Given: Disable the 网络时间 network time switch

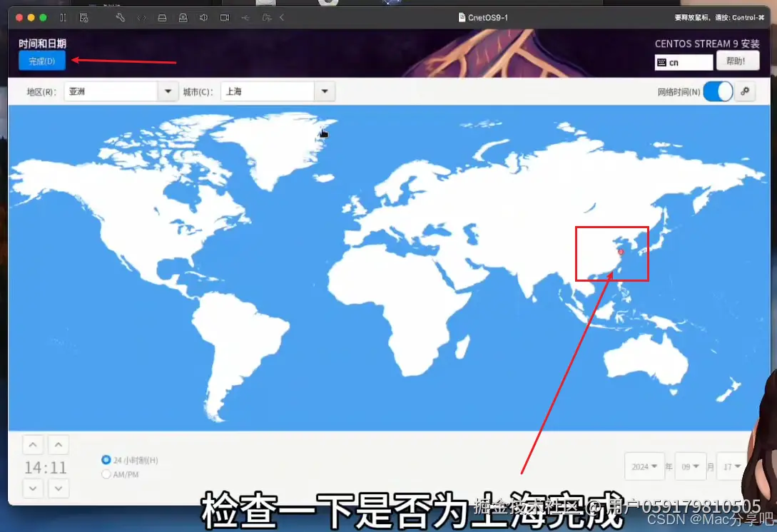Looking at the screenshot, I should click(x=717, y=91).
